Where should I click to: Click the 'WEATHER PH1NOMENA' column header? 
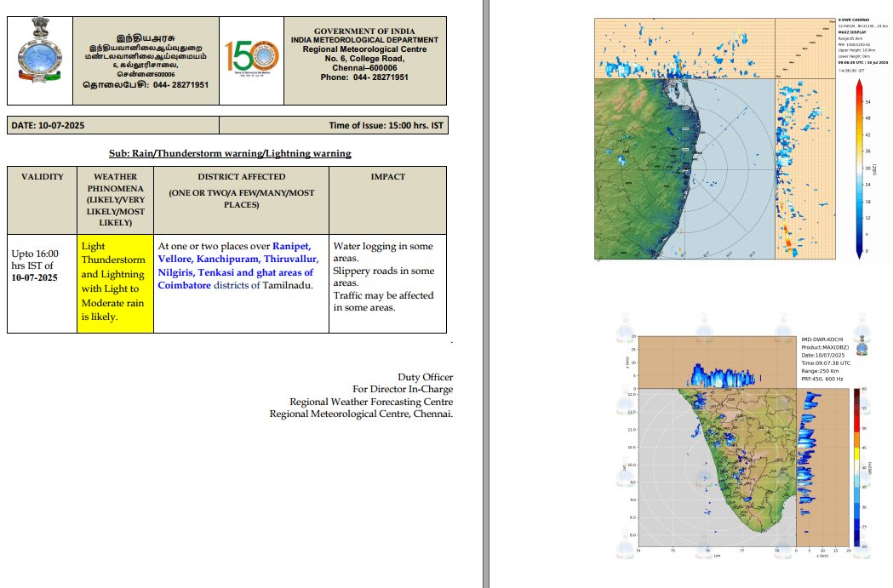coord(115,200)
